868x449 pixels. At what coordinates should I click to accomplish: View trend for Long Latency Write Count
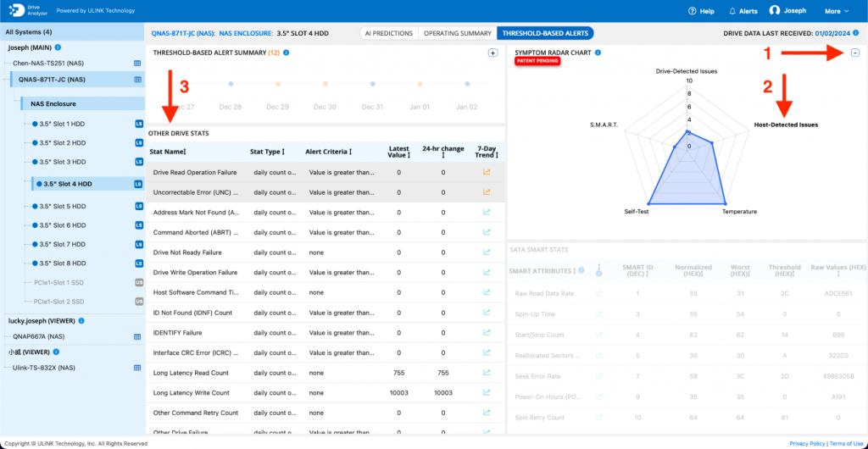pos(487,392)
